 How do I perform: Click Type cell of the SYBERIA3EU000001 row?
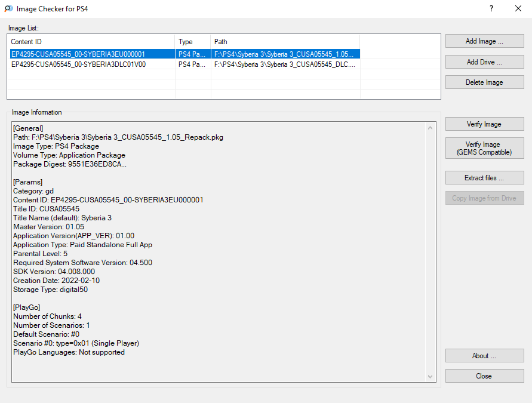(193, 54)
